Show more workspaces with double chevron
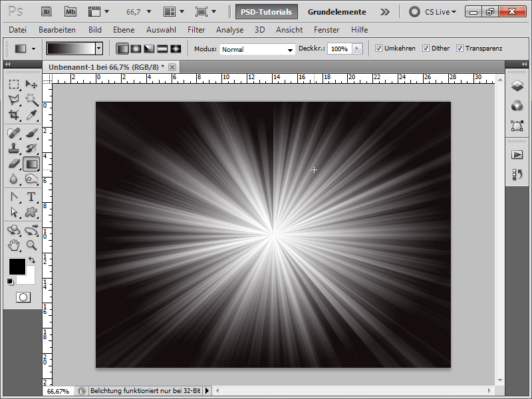This screenshot has height=399, width=532. pos(385,12)
